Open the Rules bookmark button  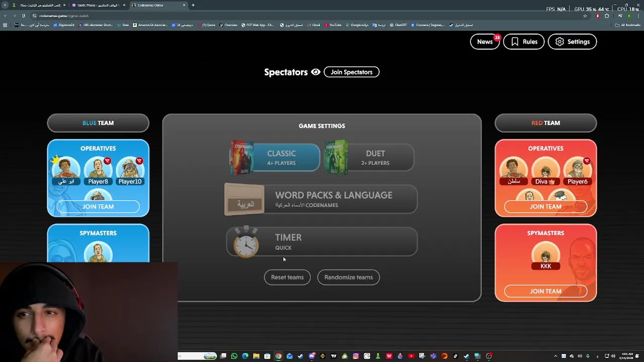524,42
